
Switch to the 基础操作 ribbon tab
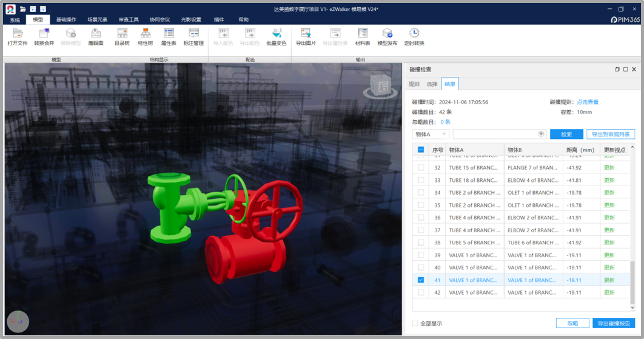[x=66, y=20]
